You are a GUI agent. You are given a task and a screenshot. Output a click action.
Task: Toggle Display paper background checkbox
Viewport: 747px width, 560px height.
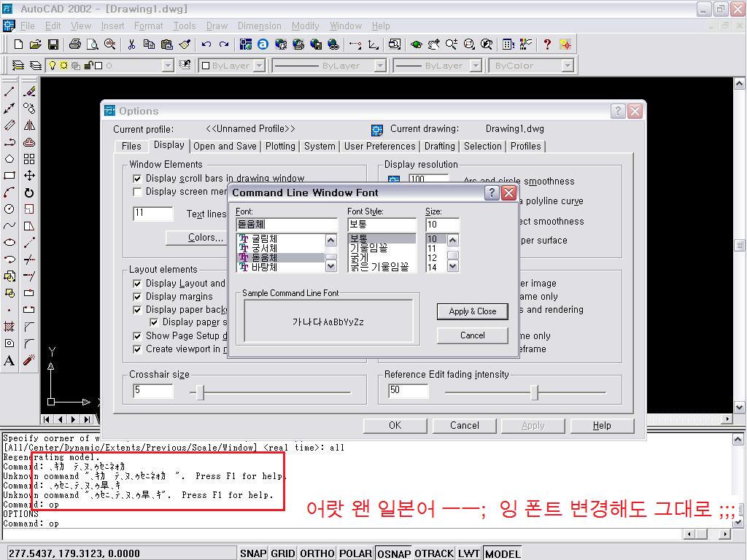(137, 310)
